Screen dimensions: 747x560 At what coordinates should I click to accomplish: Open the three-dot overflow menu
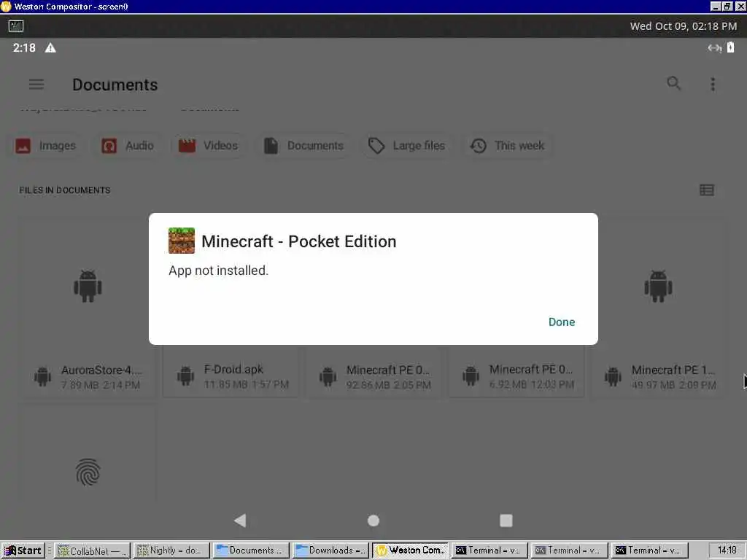[x=713, y=85]
